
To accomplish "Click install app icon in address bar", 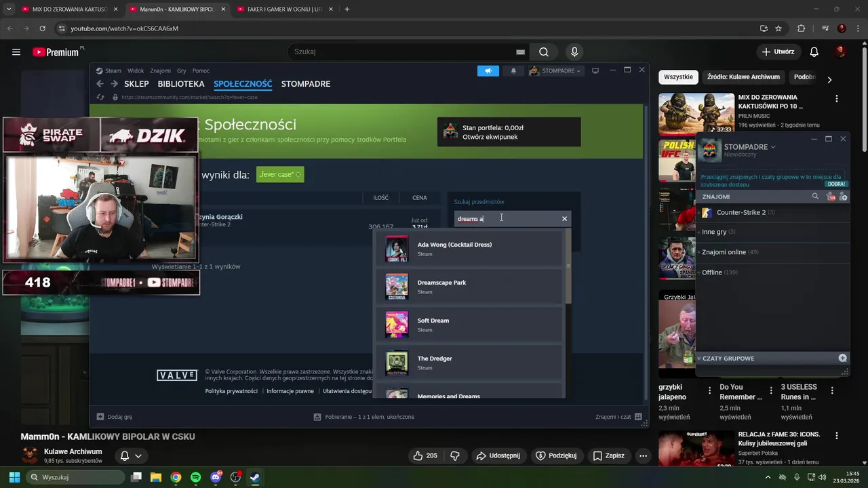I will pyautogui.click(x=764, y=28).
